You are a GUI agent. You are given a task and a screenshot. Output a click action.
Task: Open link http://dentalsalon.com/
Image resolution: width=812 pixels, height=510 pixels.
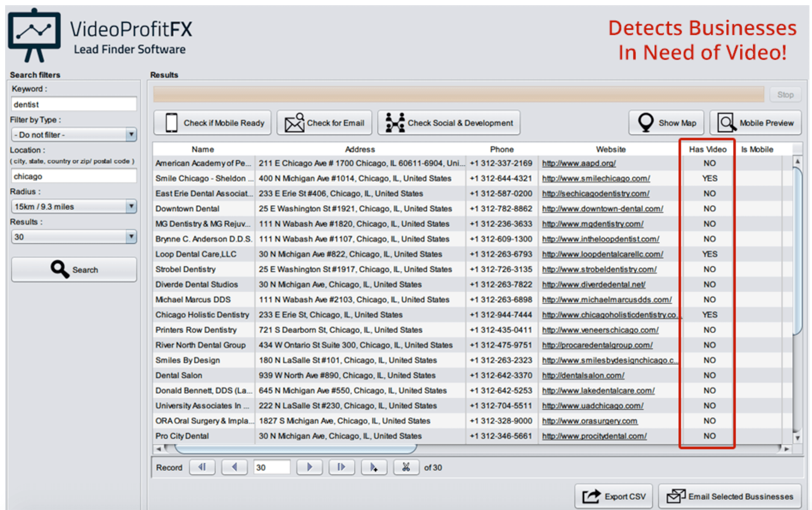[x=583, y=376]
